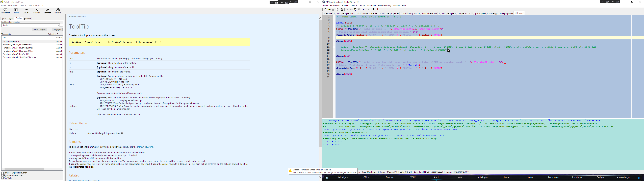Viewport: 644px width, 181px height.
Task: Follow the Default keyword link in Remarks
Action: pyautogui.click(x=145, y=147)
